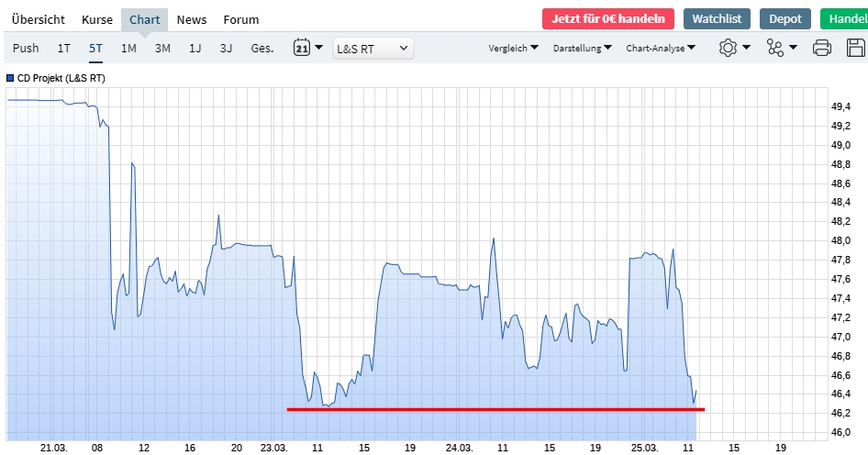Click the CD Projekt (L&S RT) legend label
This screenshot has height=455, width=868.
click(61, 78)
